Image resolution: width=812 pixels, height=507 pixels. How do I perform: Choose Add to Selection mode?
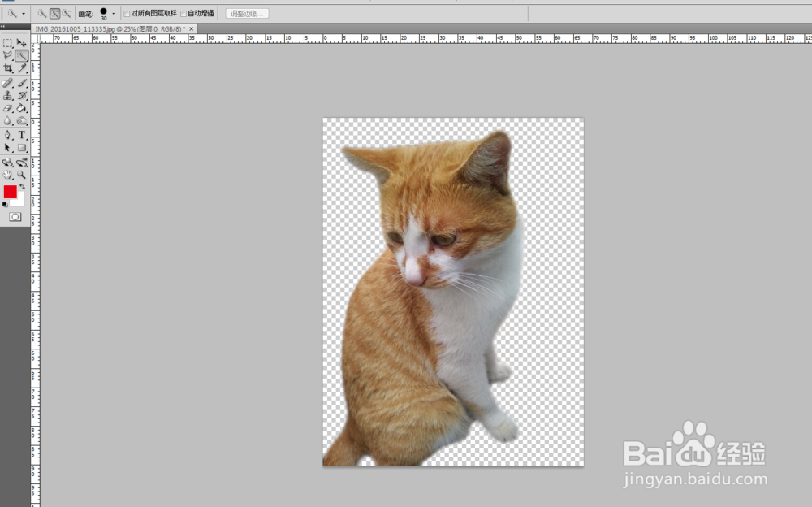tap(54, 14)
